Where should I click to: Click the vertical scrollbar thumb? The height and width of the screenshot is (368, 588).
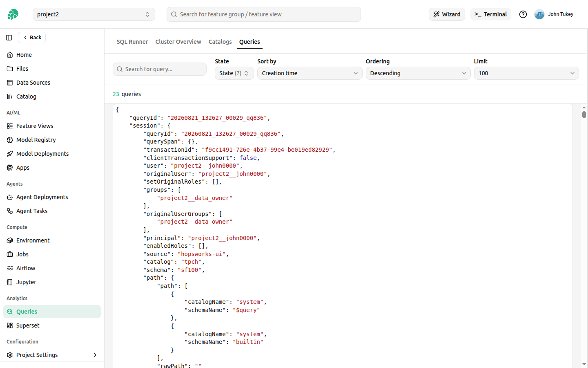[x=584, y=114]
